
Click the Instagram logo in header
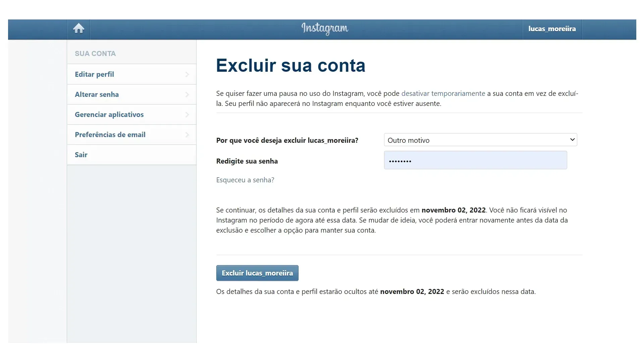click(325, 29)
